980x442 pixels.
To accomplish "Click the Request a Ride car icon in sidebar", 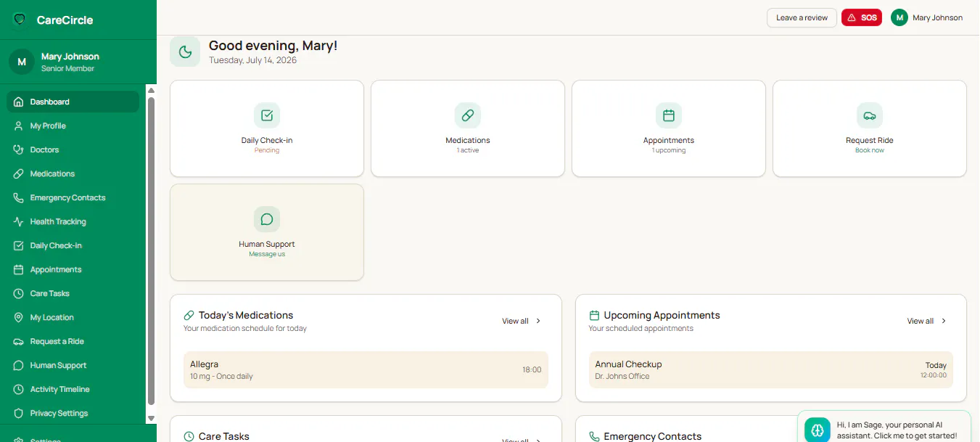I will pos(19,341).
